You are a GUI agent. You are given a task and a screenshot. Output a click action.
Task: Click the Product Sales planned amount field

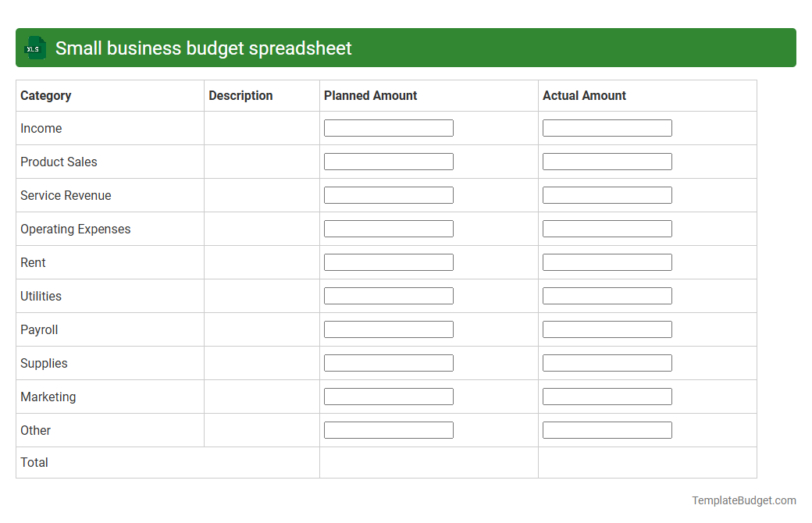click(388, 161)
